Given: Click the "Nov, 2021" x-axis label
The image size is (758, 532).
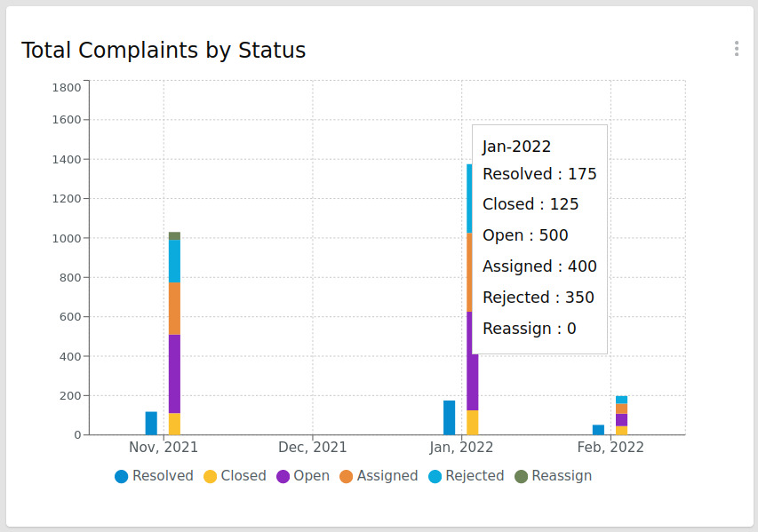Looking at the screenshot, I should [164, 448].
